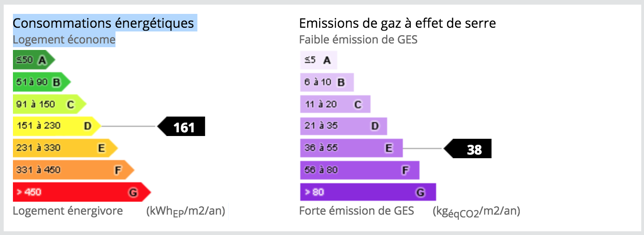Select the 51 à 90 B energy bar
This screenshot has height=235, width=644.
point(42,82)
